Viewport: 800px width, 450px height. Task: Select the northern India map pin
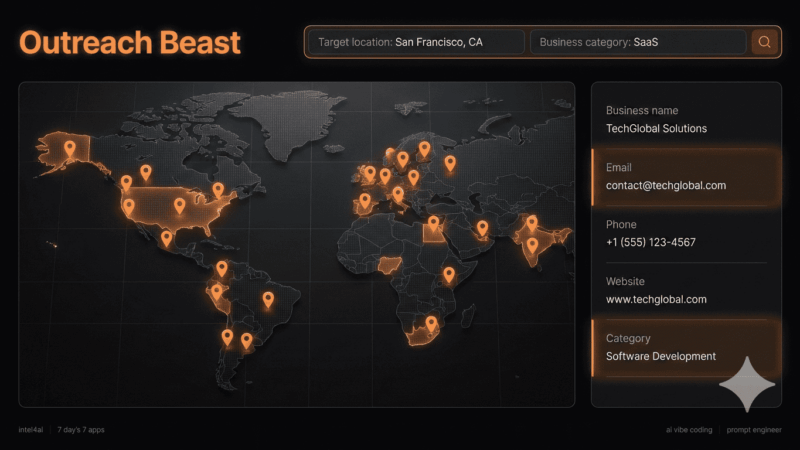(532, 222)
